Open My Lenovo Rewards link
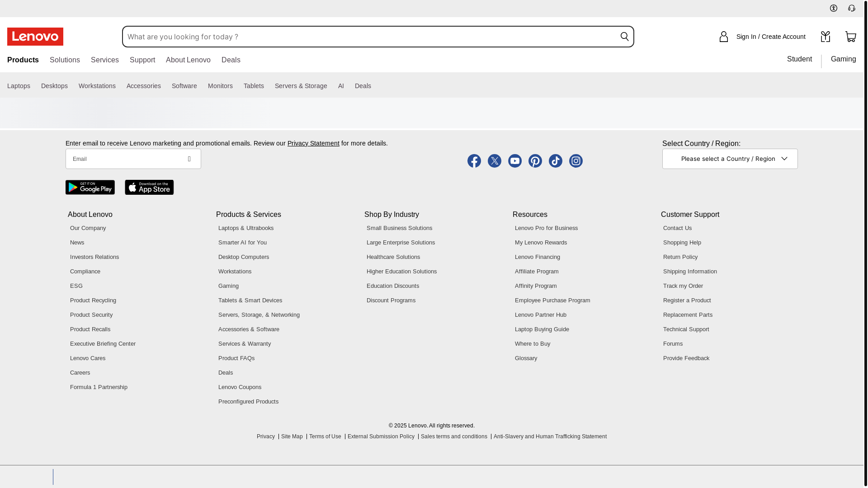 (541, 243)
